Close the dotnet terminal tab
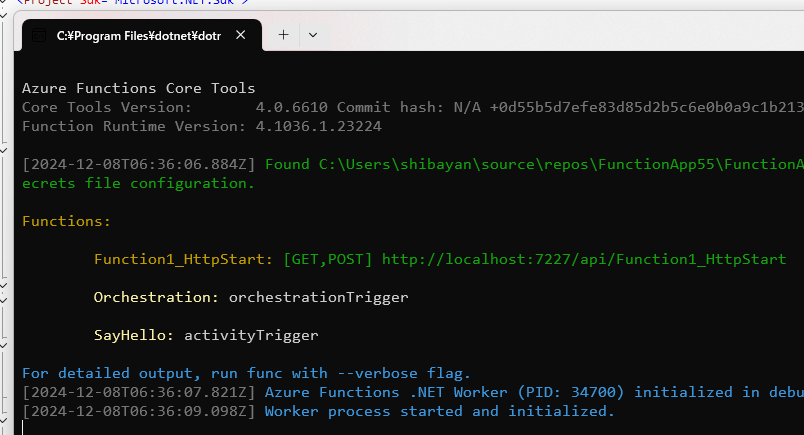This screenshot has height=435, width=804. [x=240, y=35]
